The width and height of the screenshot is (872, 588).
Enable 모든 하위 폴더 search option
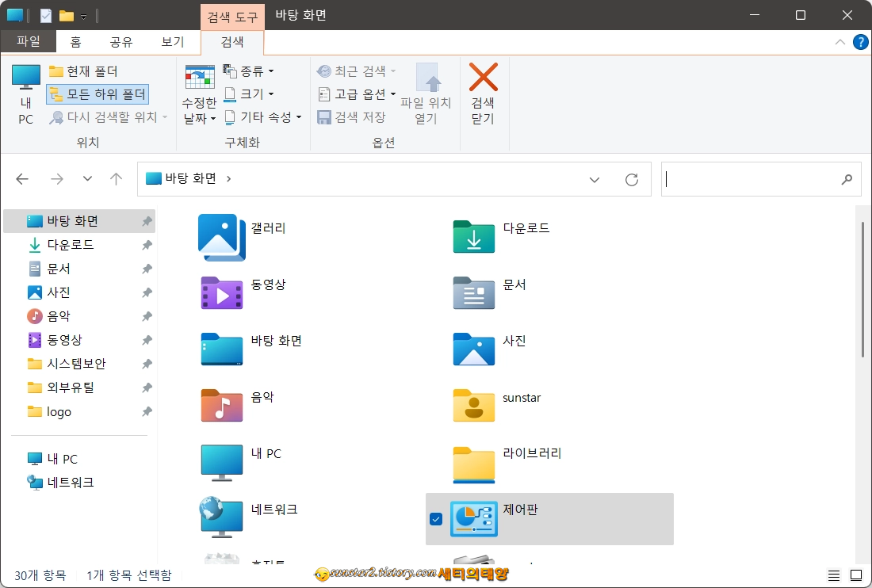97,94
